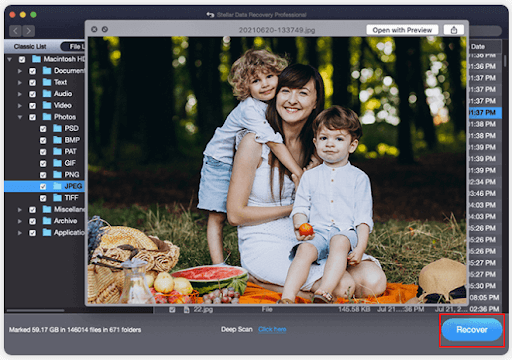The image size is (512, 360).
Task: Click the Photos folder icon
Action: pos(47,117)
